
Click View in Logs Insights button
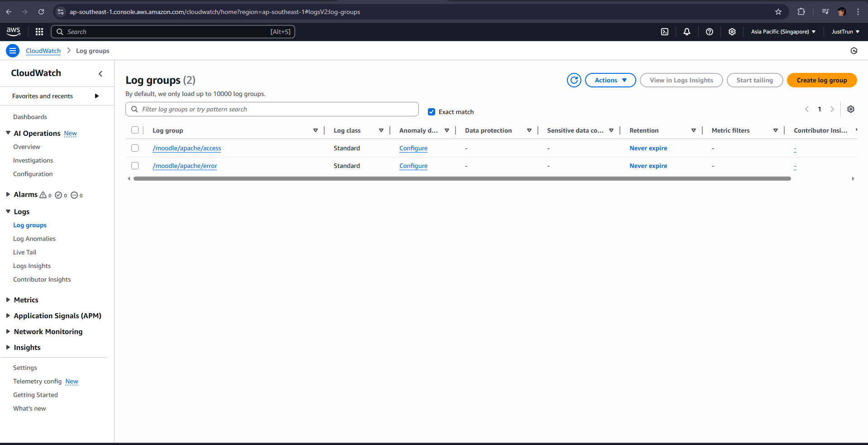(681, 80)
